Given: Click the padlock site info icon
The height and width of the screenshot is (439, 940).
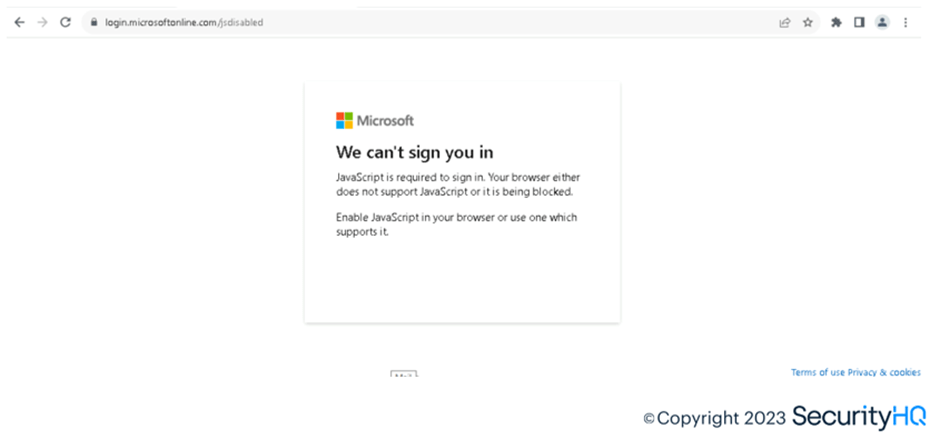Looking at the screenshot, I should click(x=93, y=22).
